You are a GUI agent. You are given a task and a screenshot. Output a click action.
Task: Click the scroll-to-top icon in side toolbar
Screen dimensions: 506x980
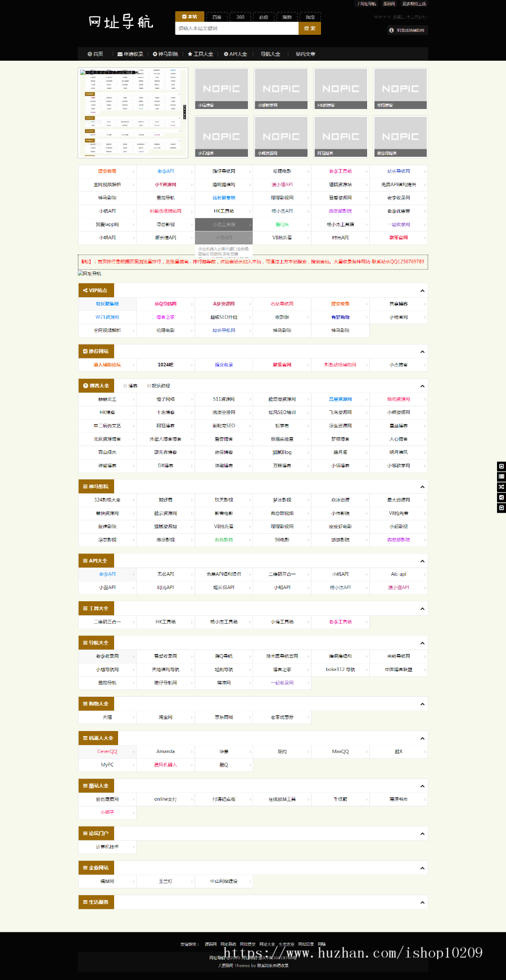pos(501,466)
